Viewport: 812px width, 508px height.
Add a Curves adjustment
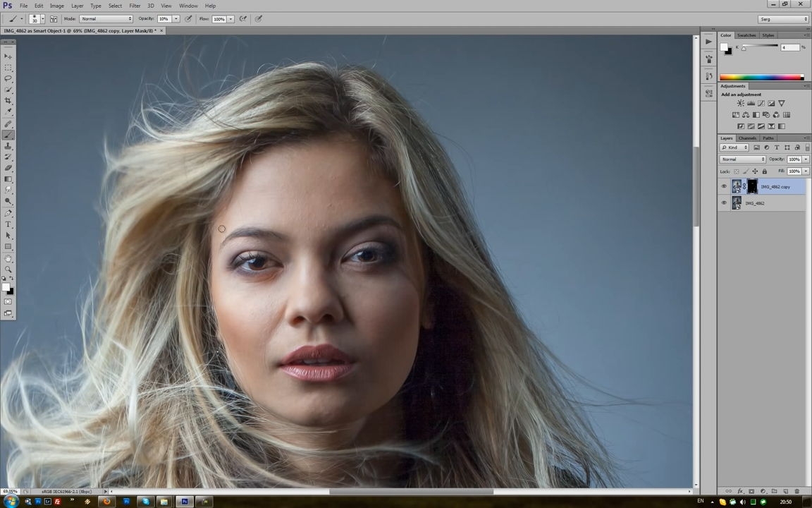pyautogui.click(x=761, y=103)
